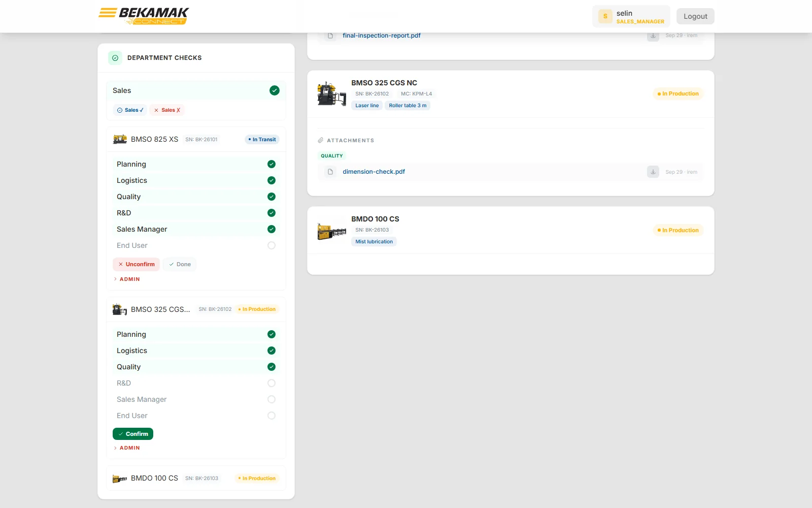Toggle Quality check for BMSO 825 XS
812x508 pixels.
272,197
